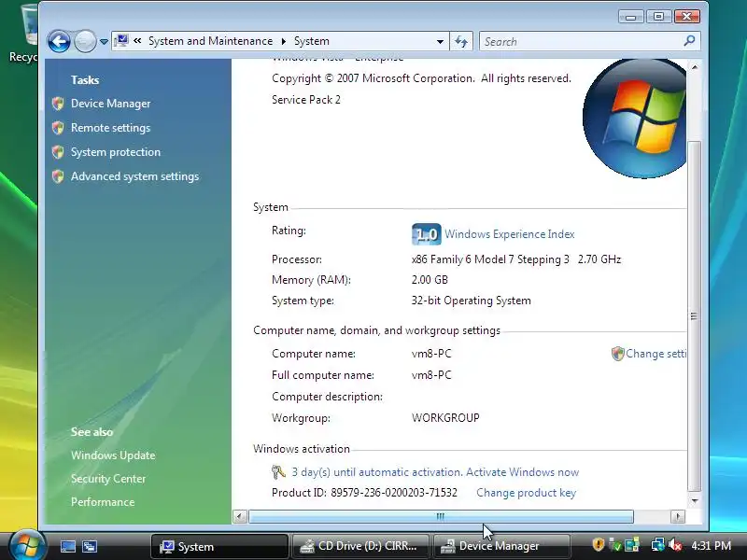747x560 pixels.
Task: Open Remote settings link
Action: [110, 128]
